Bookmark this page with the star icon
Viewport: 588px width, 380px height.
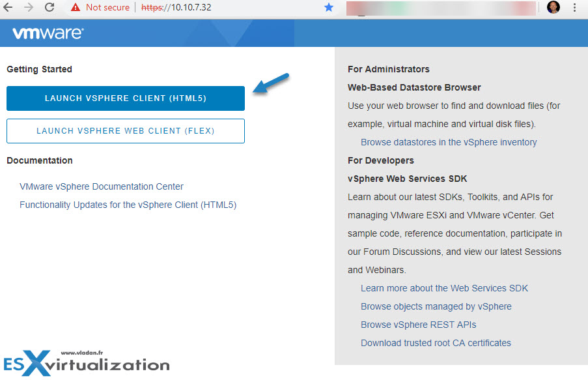click(329, 7)
